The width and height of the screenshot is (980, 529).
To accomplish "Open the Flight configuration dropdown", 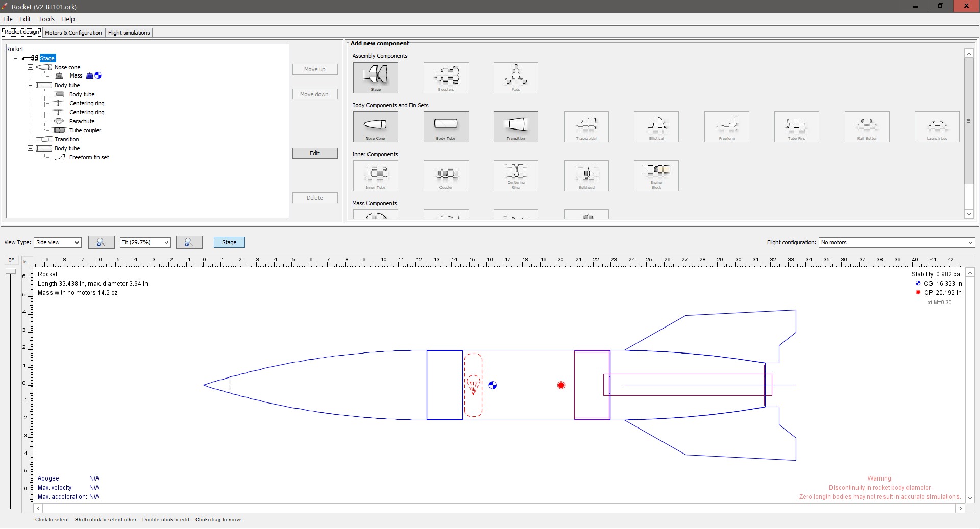I will click(896, 242).
